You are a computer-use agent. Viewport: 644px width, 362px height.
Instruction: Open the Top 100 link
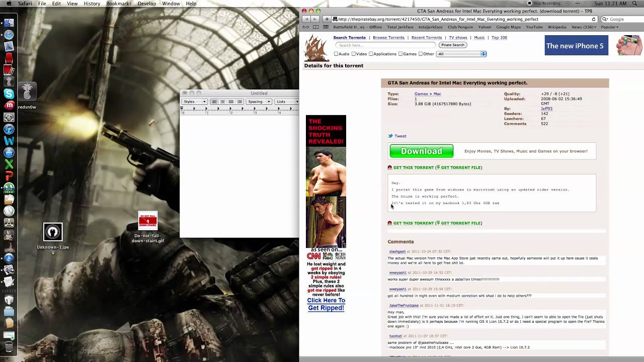(x=499, y=38)
